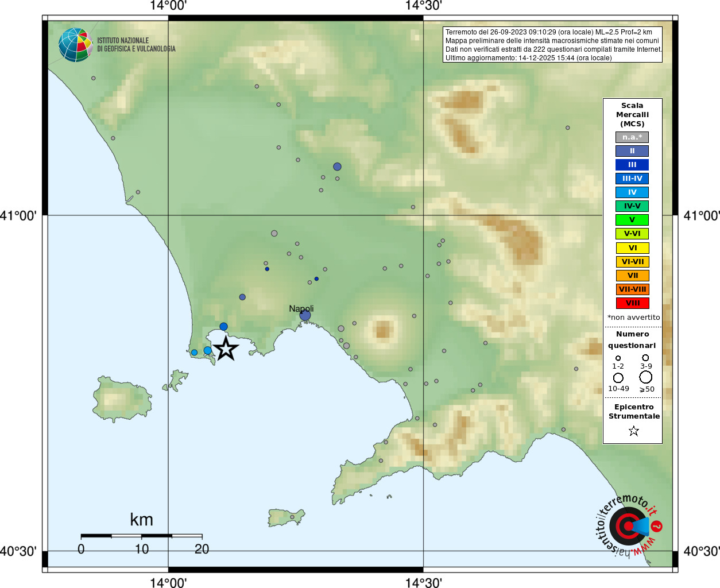The image size is (720, 588).
Task: Click the Napoli city label
Action: click(301, 309)
